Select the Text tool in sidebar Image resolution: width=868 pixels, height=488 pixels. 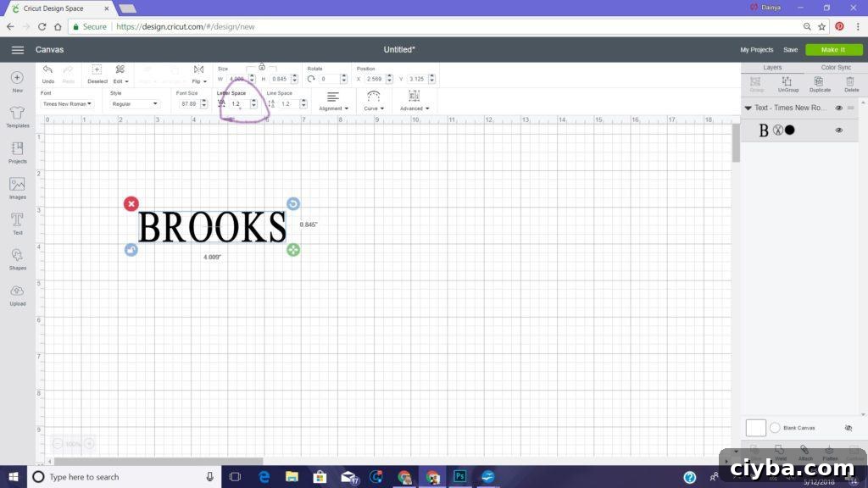click(x=17, y=224)
